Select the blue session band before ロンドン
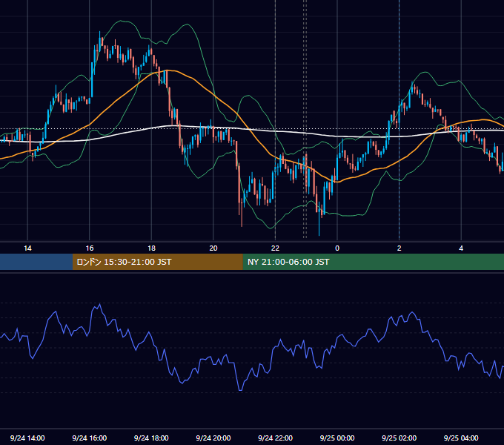504x445 pixels. point(36,262)
